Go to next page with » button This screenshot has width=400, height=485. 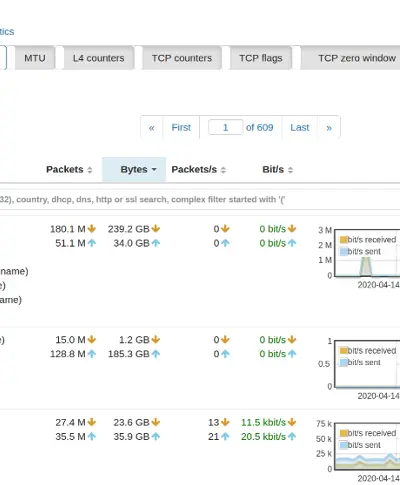pyautogui.click(x=329, y=127)
